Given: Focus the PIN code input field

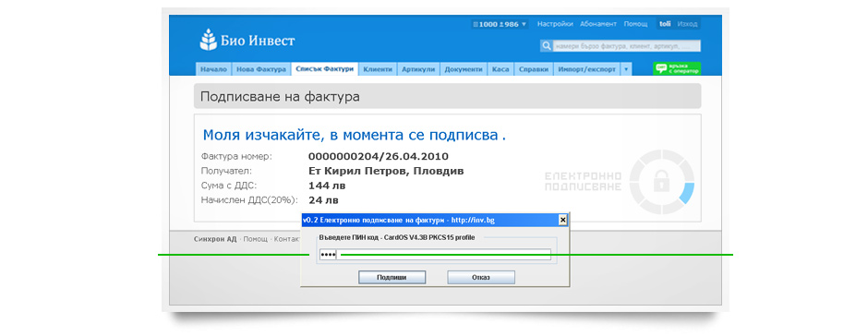Looking at the screenshot, I should coord(435,255).
